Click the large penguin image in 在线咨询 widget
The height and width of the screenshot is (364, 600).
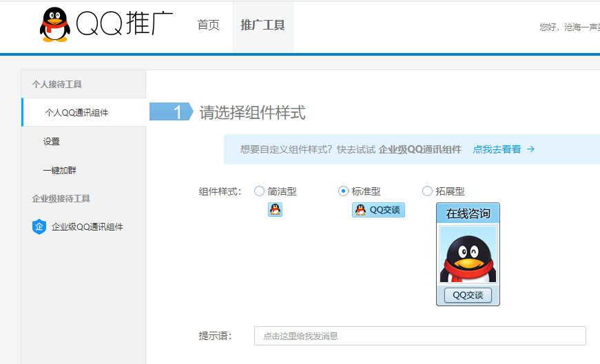pos(468,255)
